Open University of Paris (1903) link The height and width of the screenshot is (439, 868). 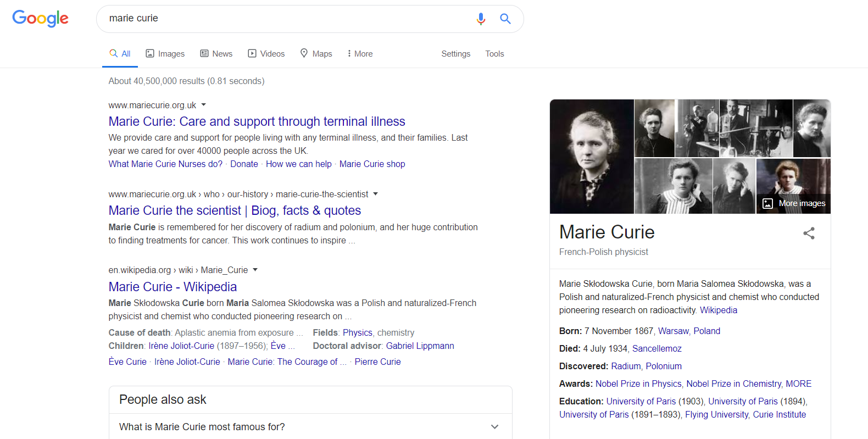(641, 401)
